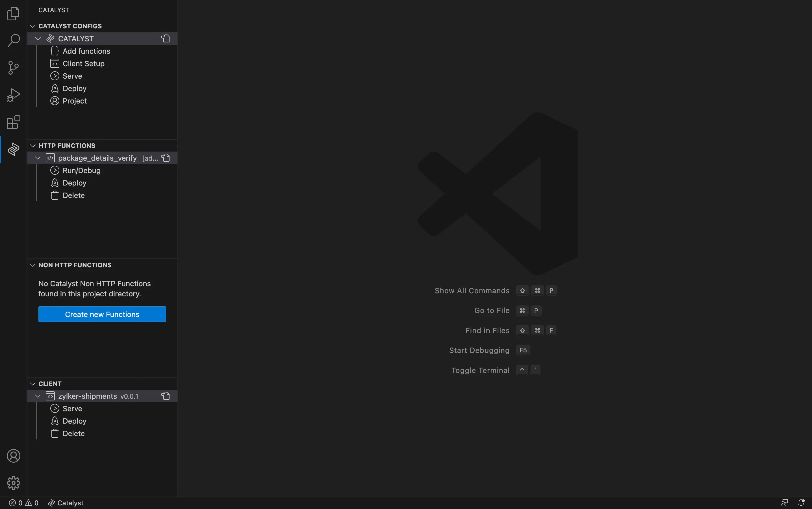The width and height of the screenshot is (812, 509).
Task: Select Delete for package_details_verify
Action: click(x=102, y=195)
